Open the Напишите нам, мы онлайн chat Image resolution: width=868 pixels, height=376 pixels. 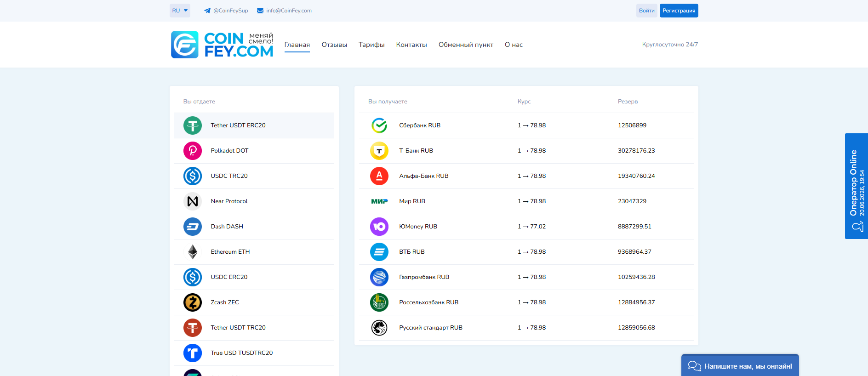tap(740, 366)
